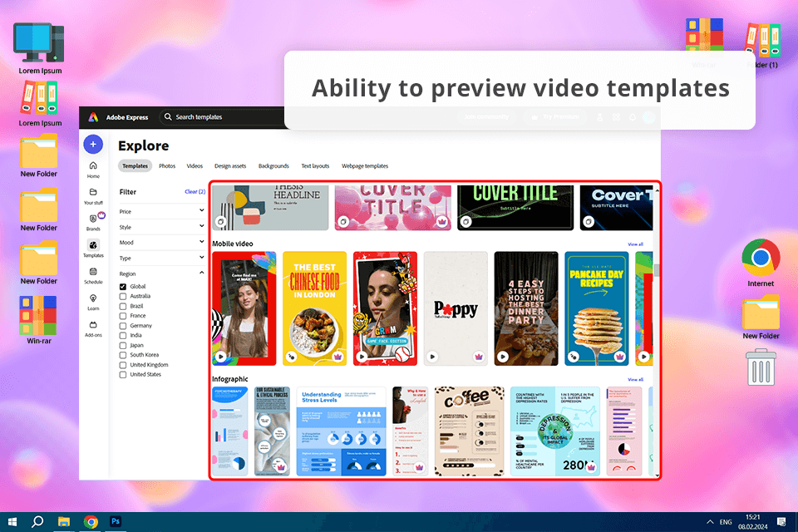The height and width of the screenshot is (532, 798).
Task: Click the Adobe Express logo
Action: 94,117
